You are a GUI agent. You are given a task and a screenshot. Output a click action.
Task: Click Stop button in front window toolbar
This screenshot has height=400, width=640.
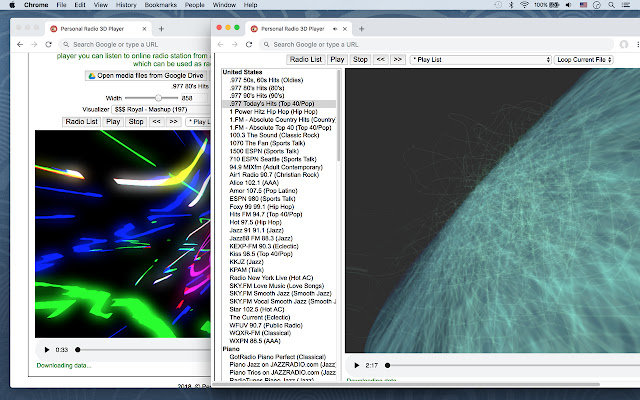tap(360, 60)
